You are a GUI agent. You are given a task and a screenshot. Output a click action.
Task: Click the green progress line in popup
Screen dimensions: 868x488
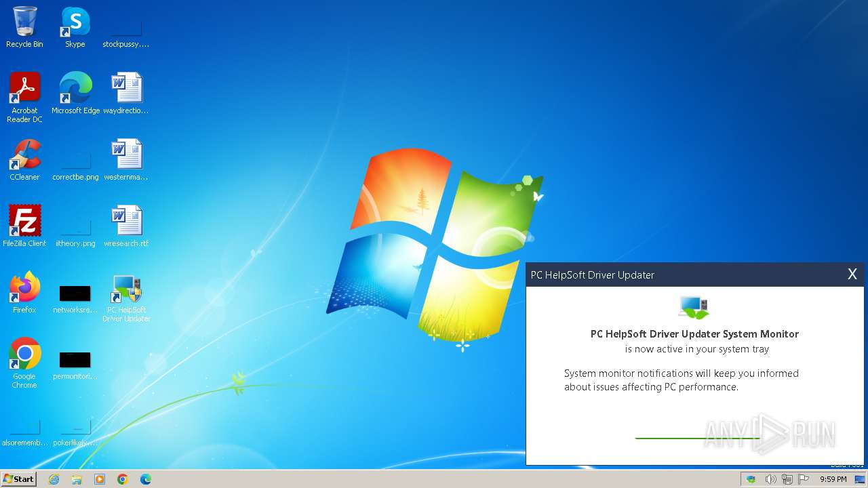point(697,438)
